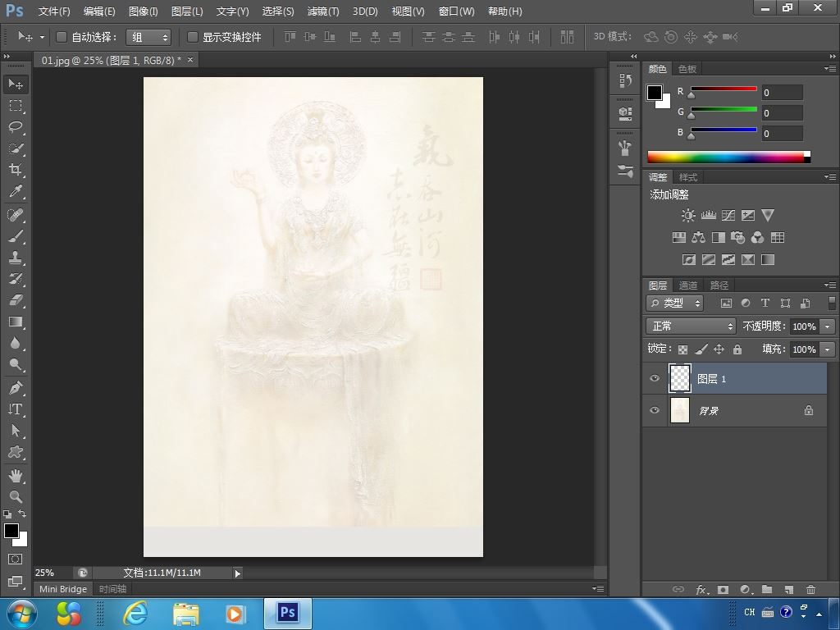Image resolution: width=840 pixels, height=630 pixels.
Task: Open Internet Explorer from the taskbar
Action: (x=135, y=614)
